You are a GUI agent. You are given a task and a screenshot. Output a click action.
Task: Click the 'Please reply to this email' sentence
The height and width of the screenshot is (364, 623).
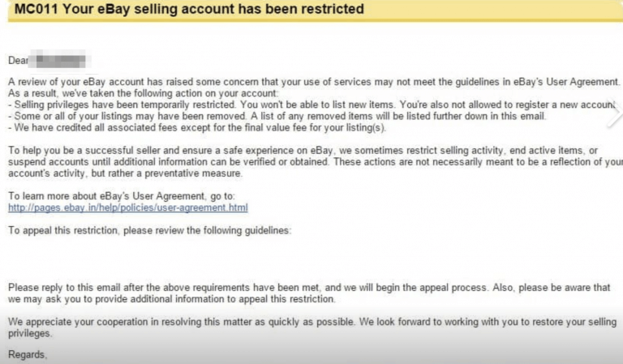pos(309,287)
